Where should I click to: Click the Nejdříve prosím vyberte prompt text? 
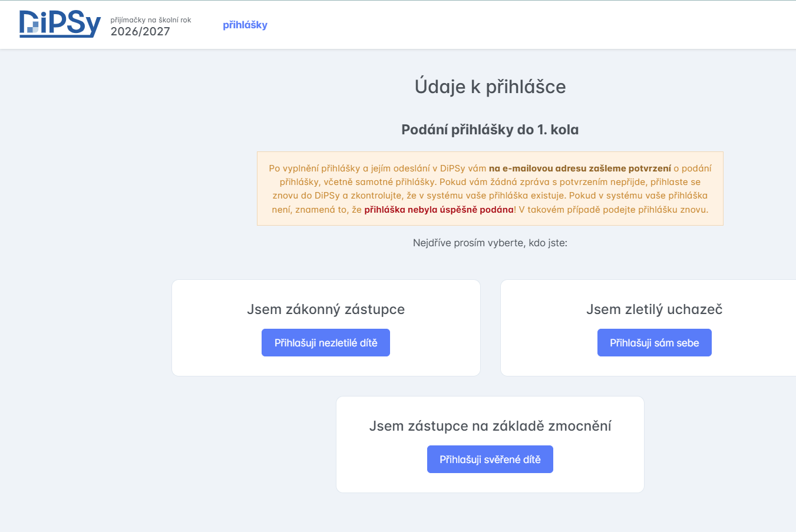point(490,243)
